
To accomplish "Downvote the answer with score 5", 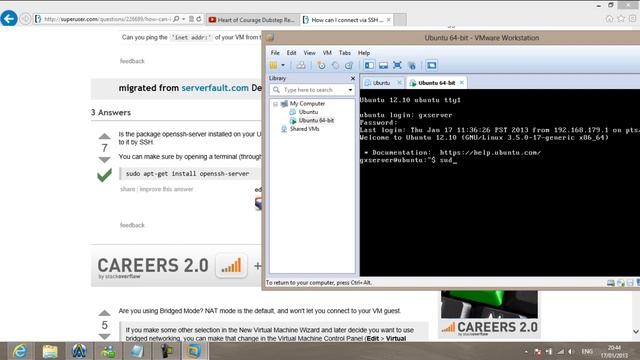I will pyautogui.click(x=104, y=336).
